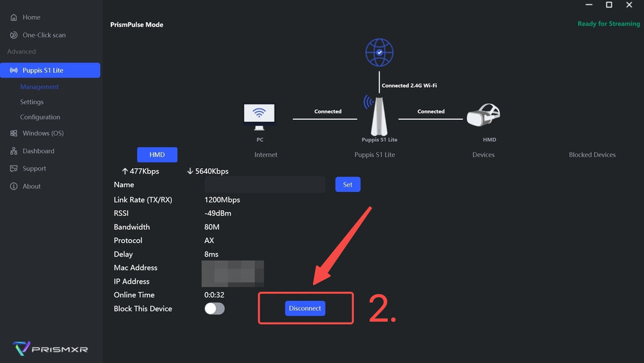Click the Disconnect button
Image resolution: width=644 pixels, height=363 pixels.
305,308
